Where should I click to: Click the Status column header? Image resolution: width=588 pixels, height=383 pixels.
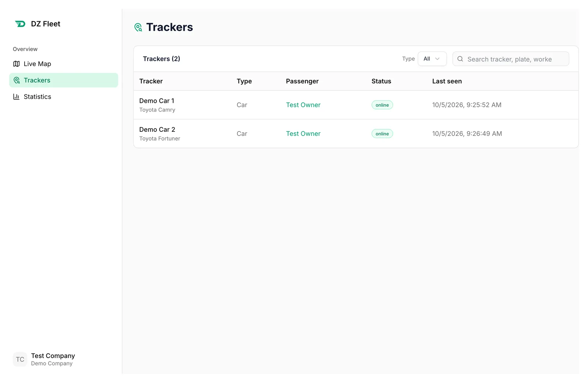click(x=381, y=81)
